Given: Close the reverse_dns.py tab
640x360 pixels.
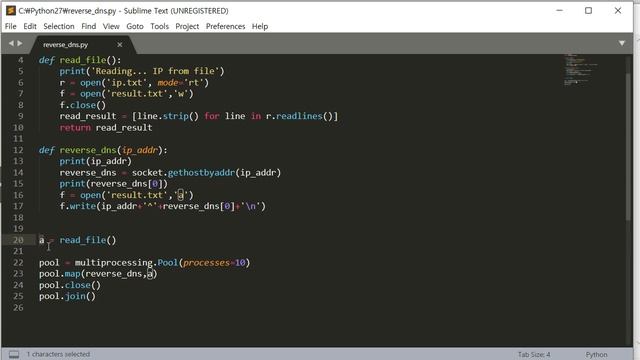Looking at the screenshot, I should pyautogui.click(x=120, y=44).
